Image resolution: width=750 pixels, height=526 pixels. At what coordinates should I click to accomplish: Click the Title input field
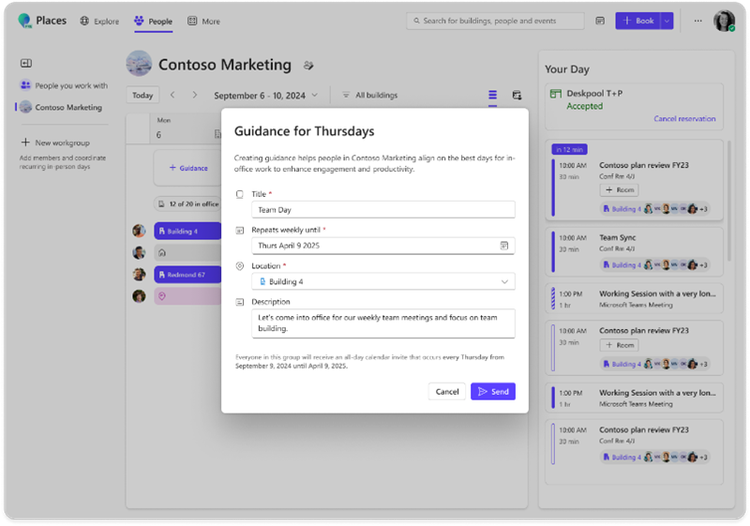383,209
